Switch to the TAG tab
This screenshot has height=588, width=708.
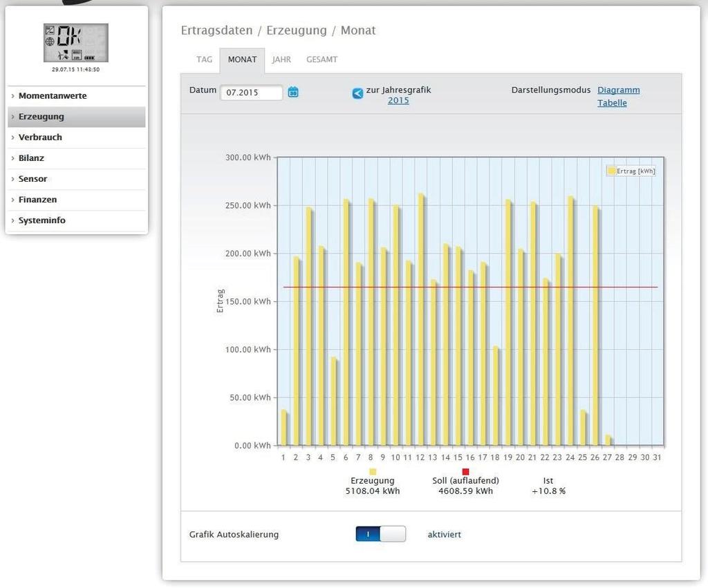tap(204, 59)
